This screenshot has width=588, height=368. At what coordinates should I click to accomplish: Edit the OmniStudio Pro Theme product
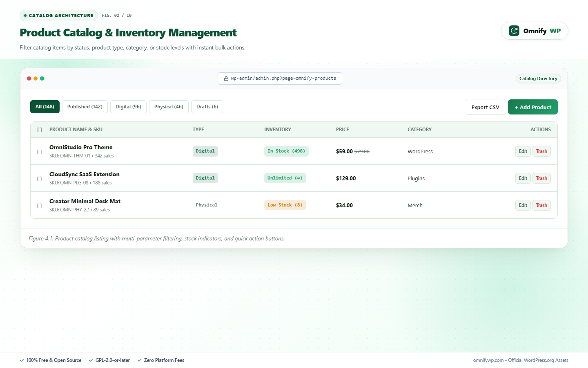point(523,151)
